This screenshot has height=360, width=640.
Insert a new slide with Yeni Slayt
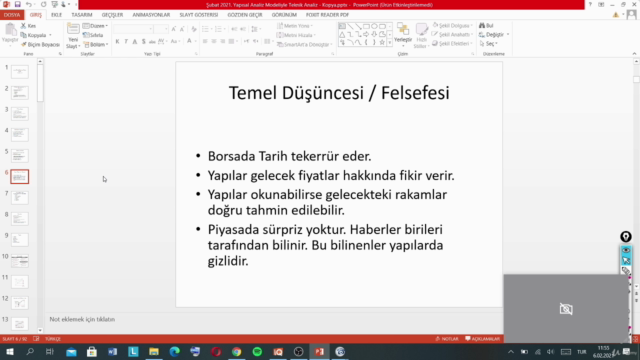pyautogui.click(x=73, y=36)
